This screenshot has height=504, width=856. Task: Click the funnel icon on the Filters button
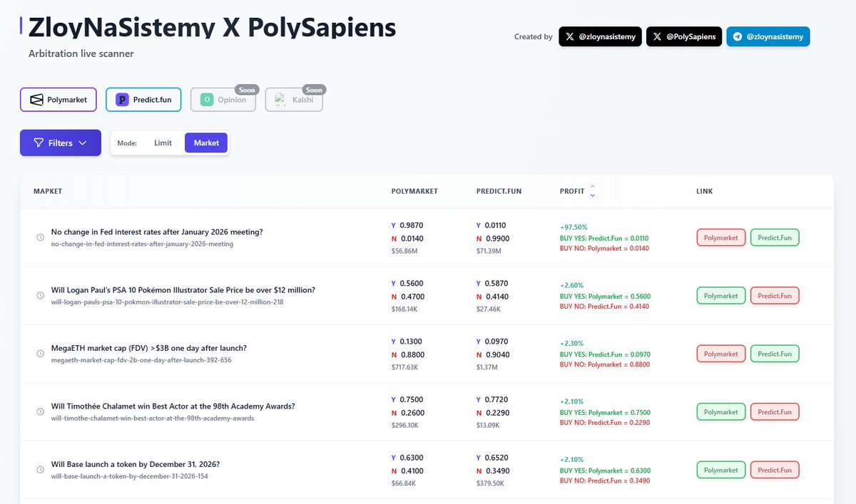click(x=39, y=143)
